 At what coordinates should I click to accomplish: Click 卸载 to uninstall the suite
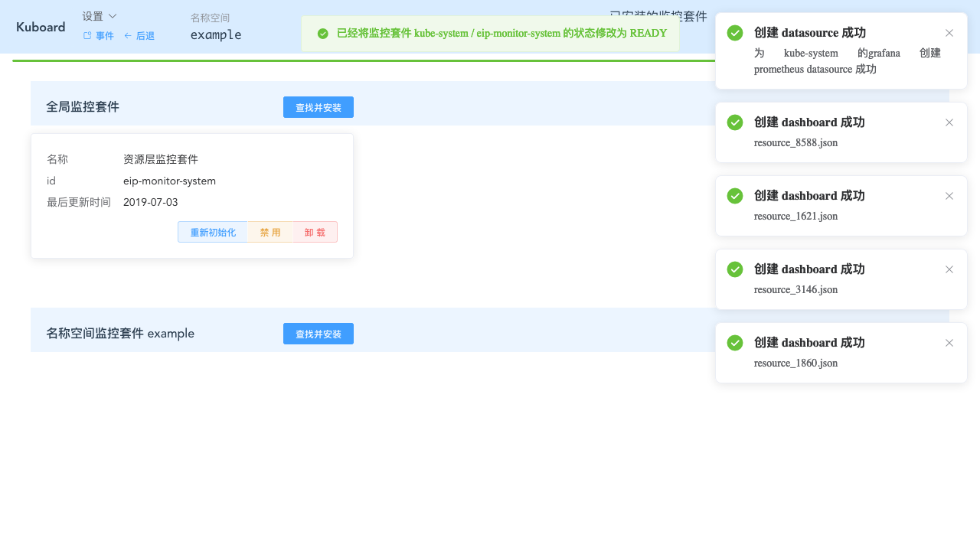click(x=315, y=232)
